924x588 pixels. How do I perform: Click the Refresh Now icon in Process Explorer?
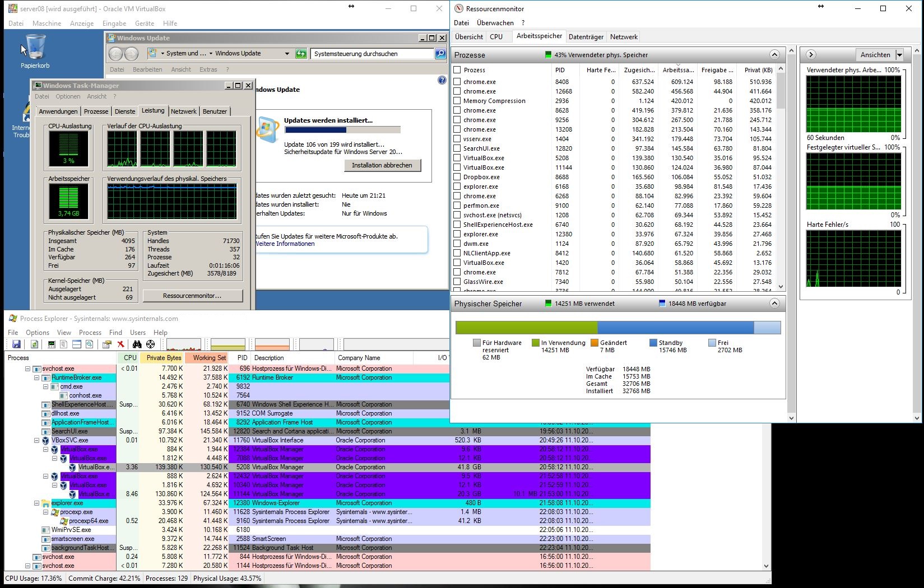35,344
